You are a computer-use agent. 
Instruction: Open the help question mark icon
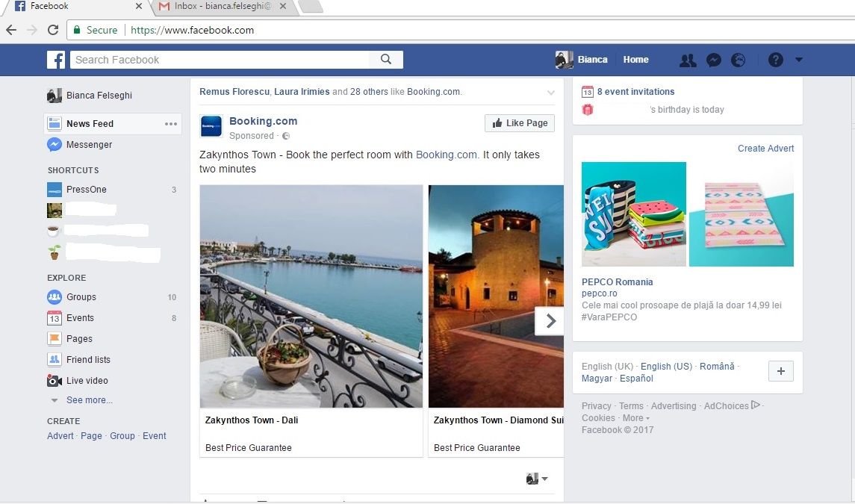point(775,60)
